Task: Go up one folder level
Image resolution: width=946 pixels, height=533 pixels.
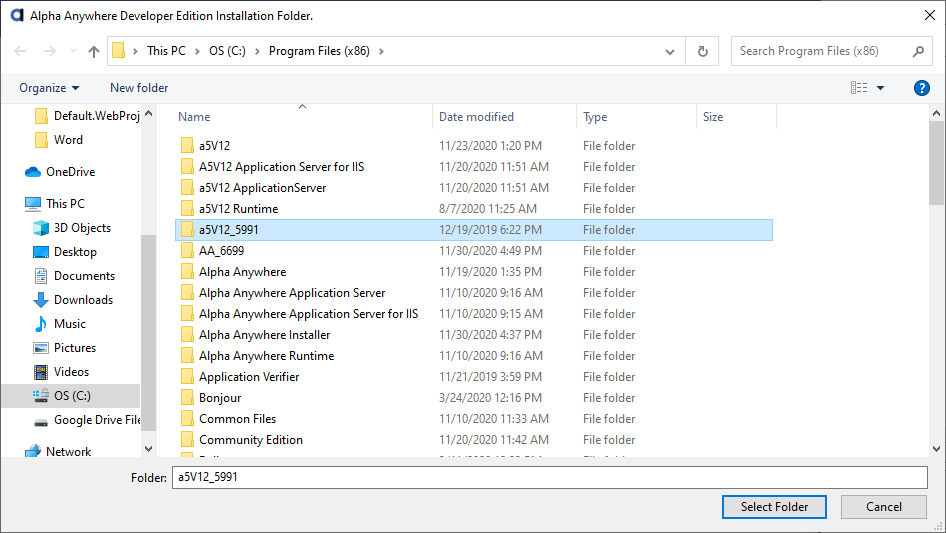Action: [94, 51]
